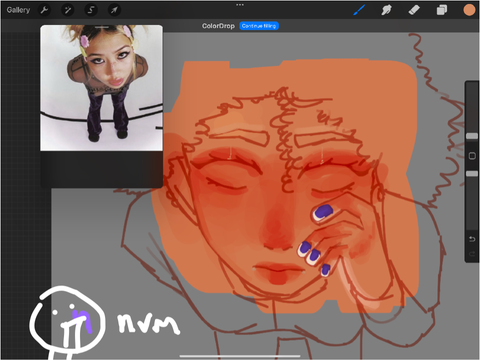Viewport: 480px width, 360px height.
Task: Activate the Transform arrow tool
Action: click(114, 10)
